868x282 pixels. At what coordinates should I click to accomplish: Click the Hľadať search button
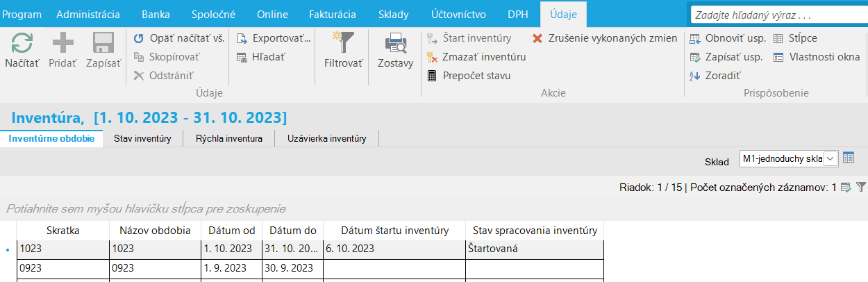click(260, 57)
